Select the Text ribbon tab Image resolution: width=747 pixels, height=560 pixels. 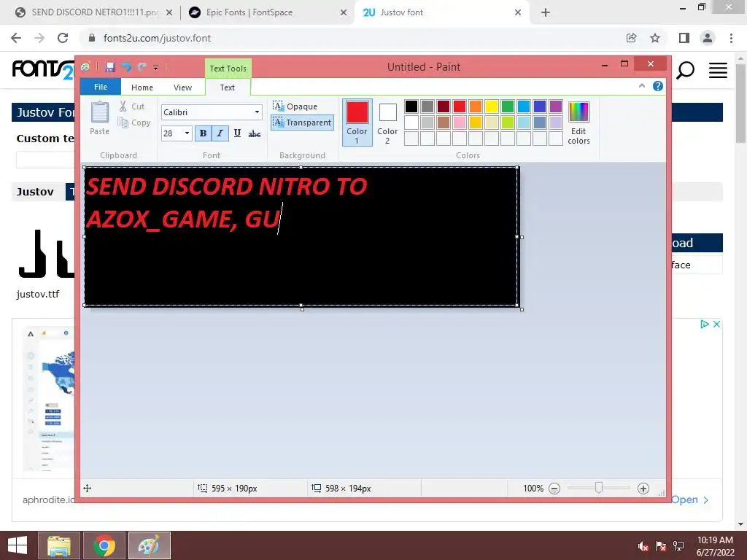(x=228, y=87)
